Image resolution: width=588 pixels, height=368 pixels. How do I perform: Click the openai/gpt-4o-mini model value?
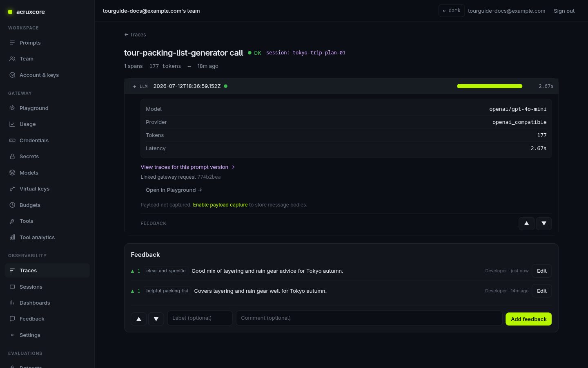coord(518,109)
